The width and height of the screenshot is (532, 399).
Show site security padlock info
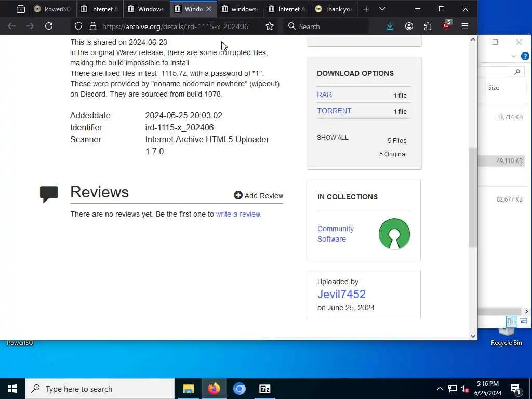[x=92, y=26]
